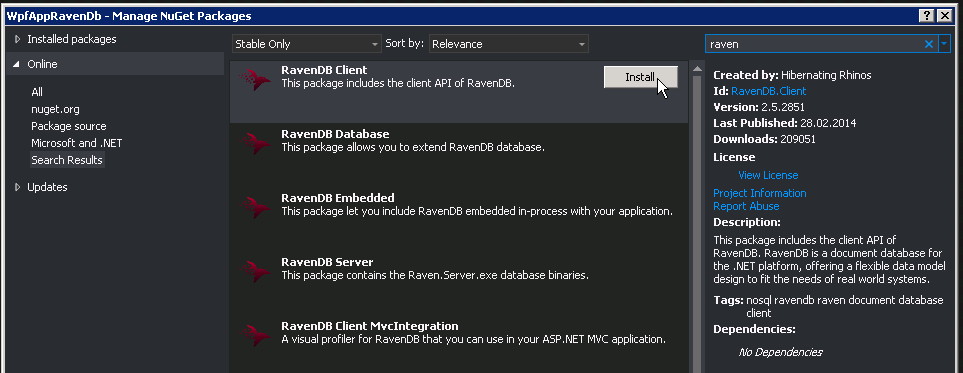
Task: Expand the Updates section
Action: click(17, 187)
